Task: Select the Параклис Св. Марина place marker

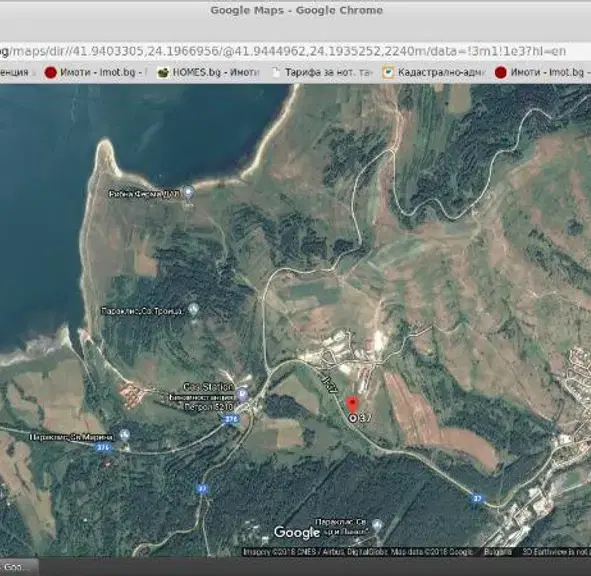Action: pyautogui.click(x=125, y=435)
